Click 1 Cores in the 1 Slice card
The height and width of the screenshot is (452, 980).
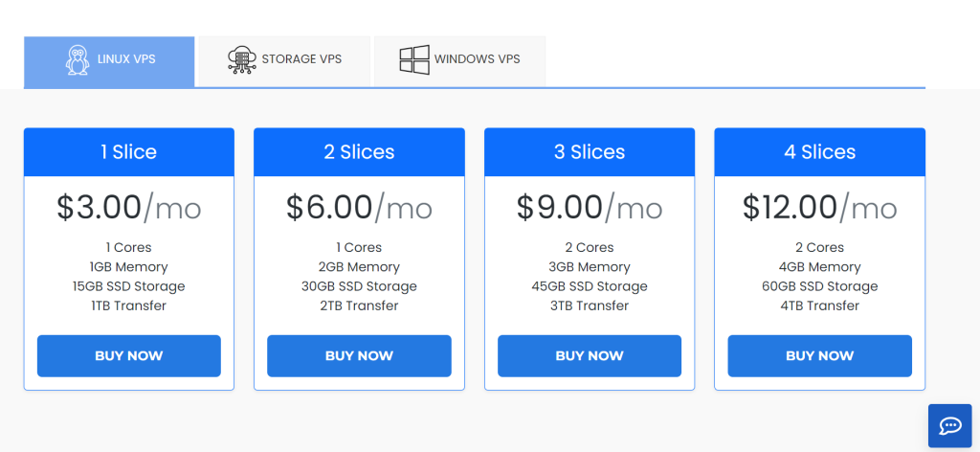[129, 248]
